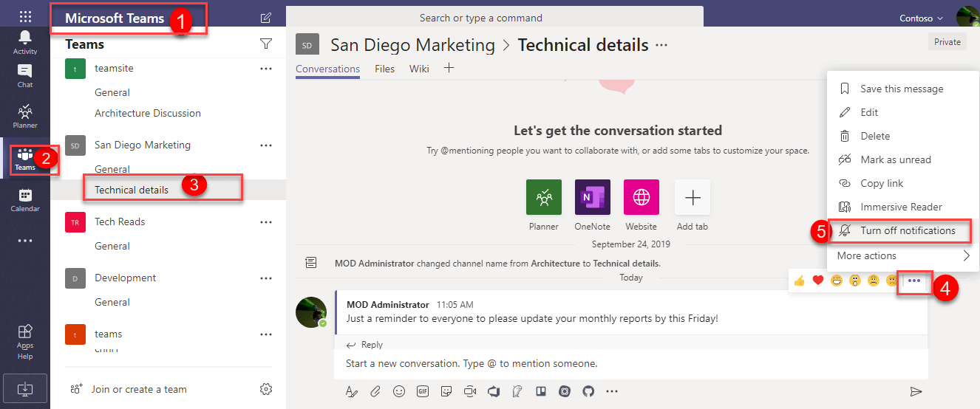Open the Calendar view

point(25,199)
